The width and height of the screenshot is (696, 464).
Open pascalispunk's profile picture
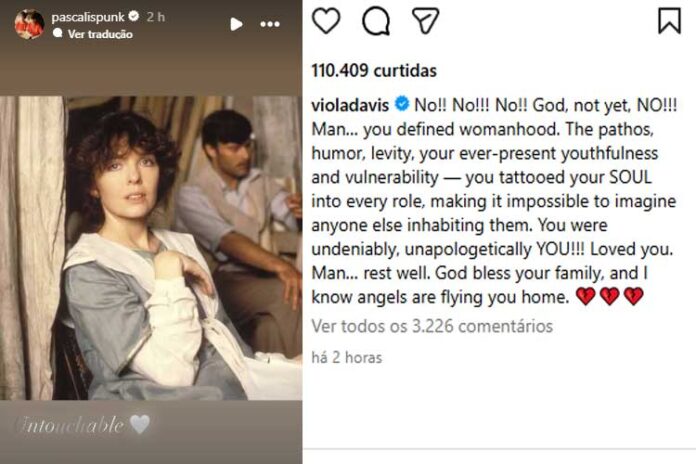coord(29,24)
